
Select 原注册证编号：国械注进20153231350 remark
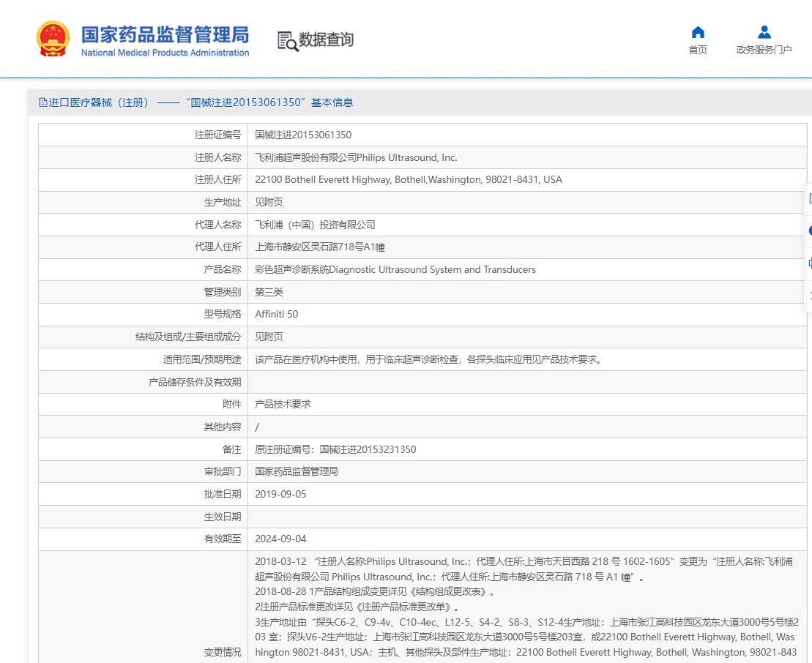coord(335,449)
